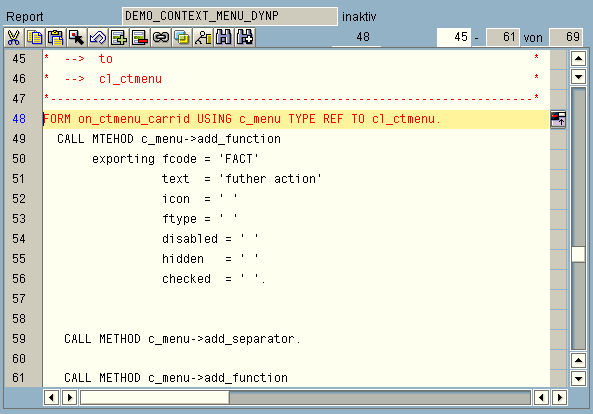This screenshot has width=593, height=414.
Task: Click the lower scroll up arrow near bottom
Action: [578, 360]
